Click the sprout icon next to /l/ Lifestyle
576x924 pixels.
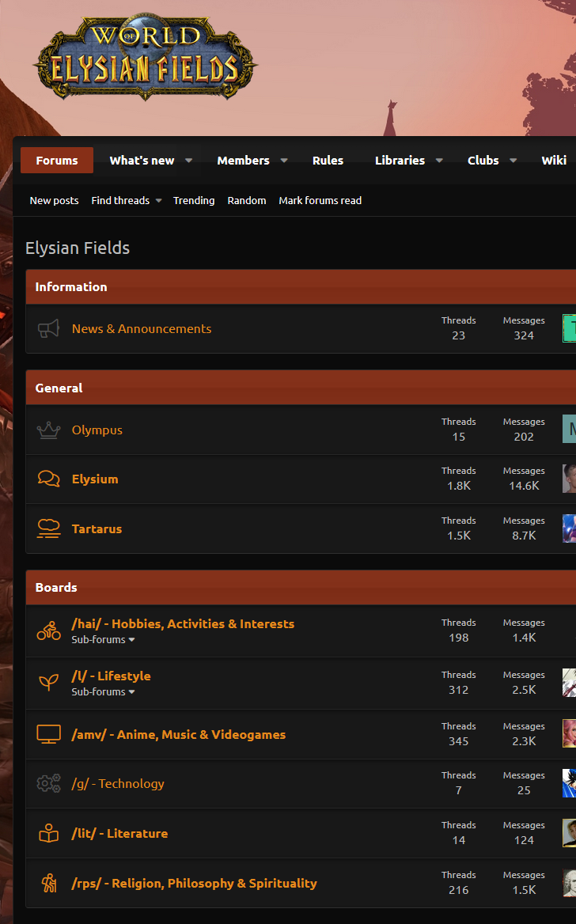(x=49, y=683)
